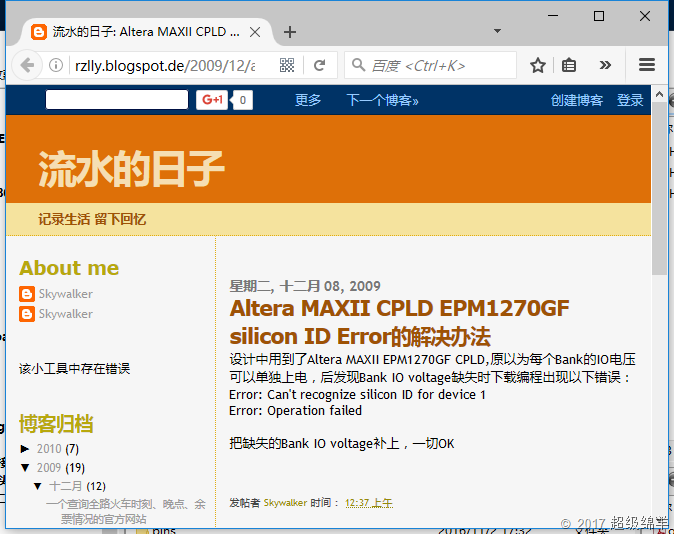Click the back navigation arrow
The height and width of the screenshot is (534, 674).
pos(27,65)
